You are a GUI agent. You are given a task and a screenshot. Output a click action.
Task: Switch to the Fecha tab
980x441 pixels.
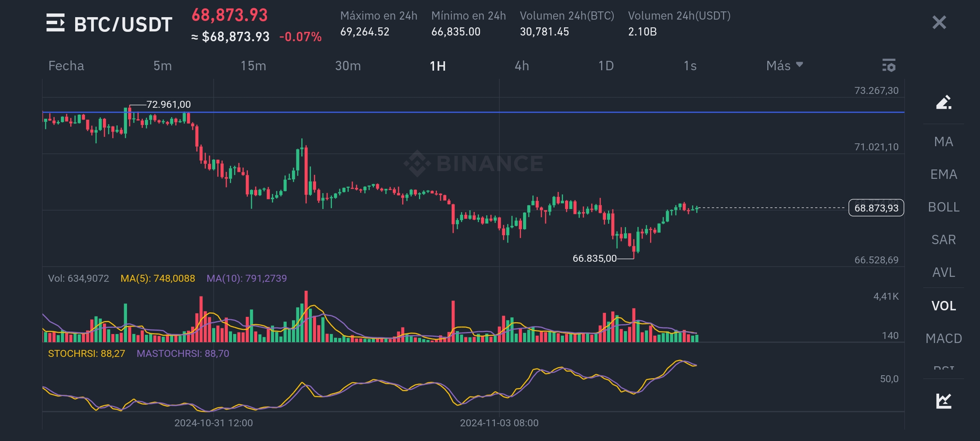tap(66, 66)
